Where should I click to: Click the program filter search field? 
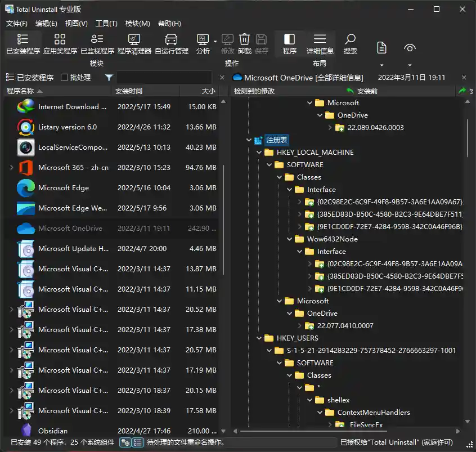click(x=163, y=78)
